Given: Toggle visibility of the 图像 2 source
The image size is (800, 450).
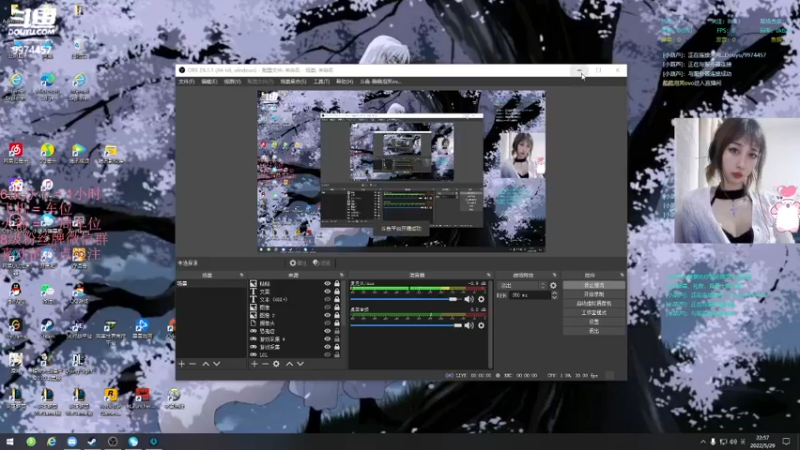Looking at the screenshot, I should 328,315.
